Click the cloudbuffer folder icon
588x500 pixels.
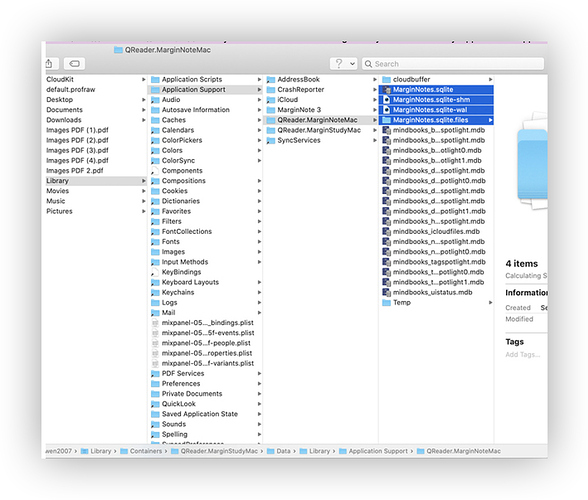click(x=387, y=80)
